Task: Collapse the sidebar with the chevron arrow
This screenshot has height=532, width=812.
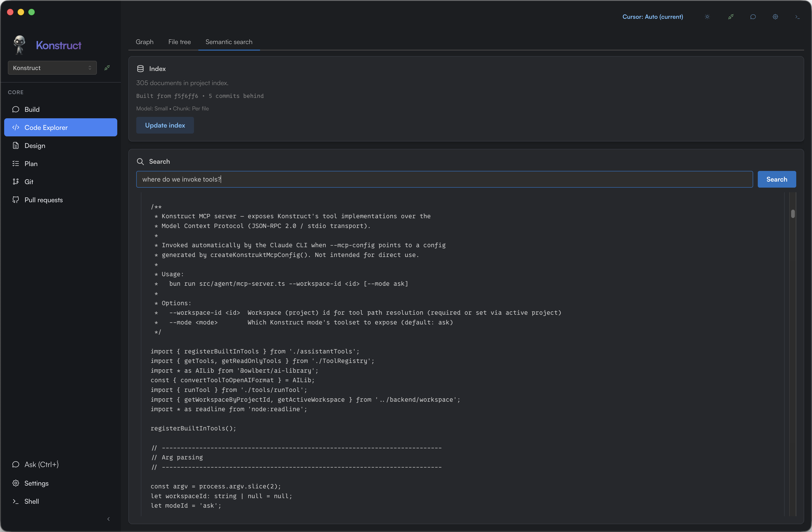Action: point(108,519)
